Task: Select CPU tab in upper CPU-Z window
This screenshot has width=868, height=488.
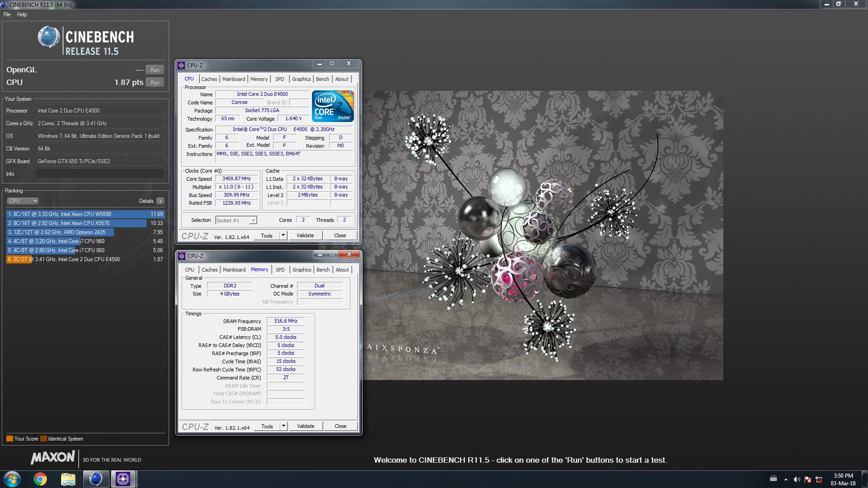Action: coord(189,79)
